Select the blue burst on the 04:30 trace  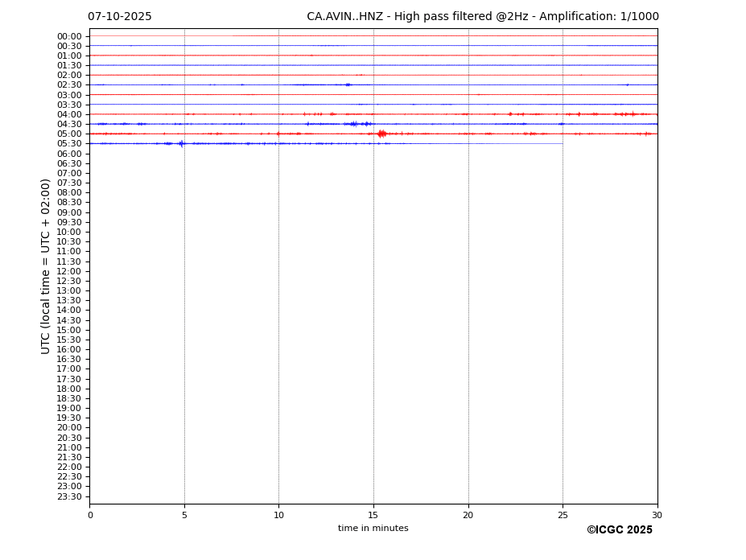click(x=354, y=124)
